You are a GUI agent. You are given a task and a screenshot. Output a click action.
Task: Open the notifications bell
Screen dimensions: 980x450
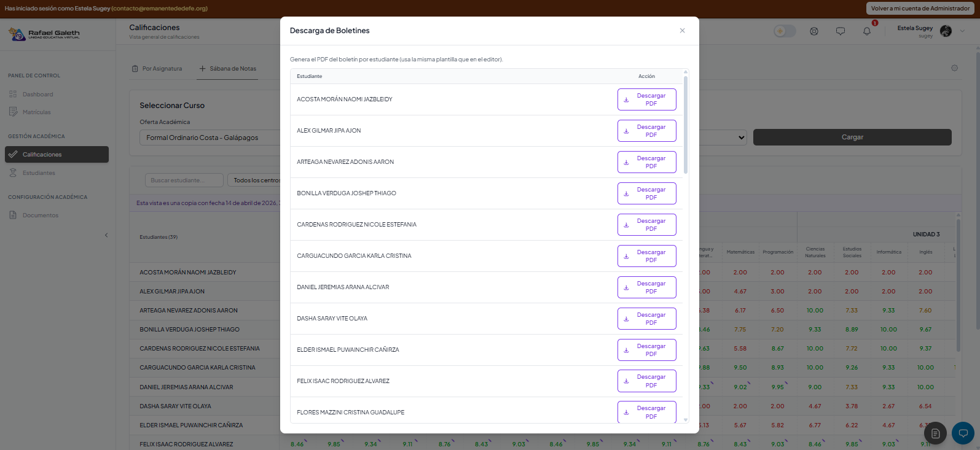coord(867,31)
